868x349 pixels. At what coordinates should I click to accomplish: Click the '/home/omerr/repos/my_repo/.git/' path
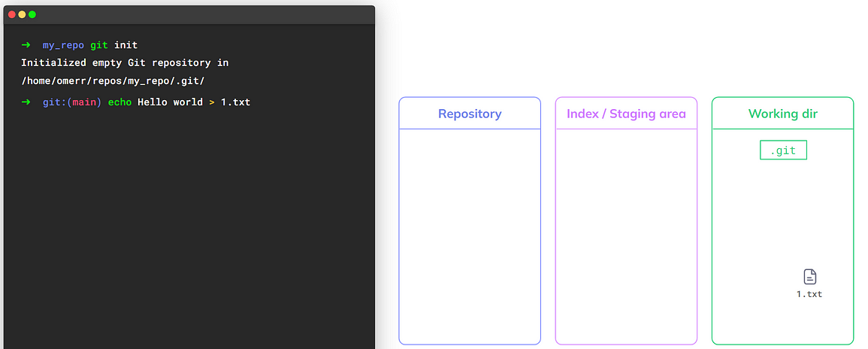[x=113, y=81]
